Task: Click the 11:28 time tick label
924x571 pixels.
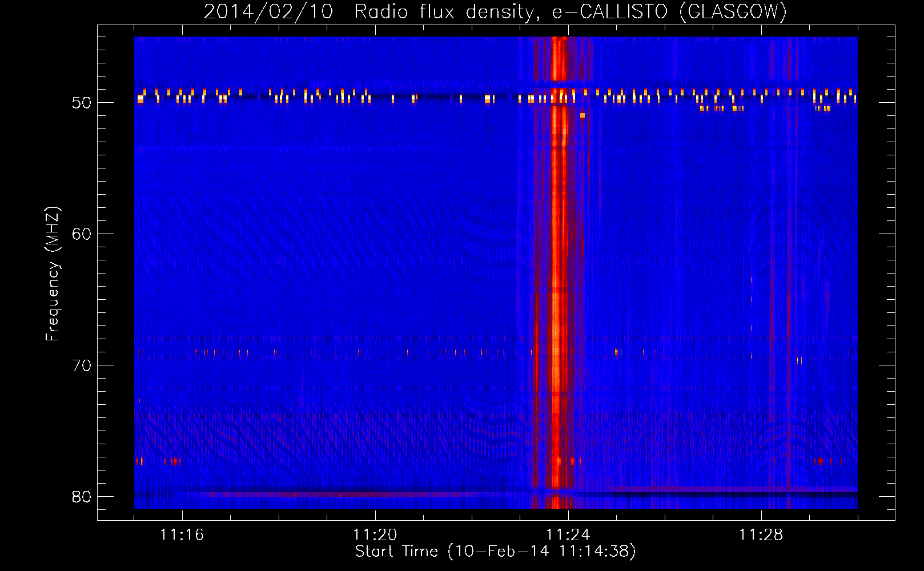Action: click(761, 535)
